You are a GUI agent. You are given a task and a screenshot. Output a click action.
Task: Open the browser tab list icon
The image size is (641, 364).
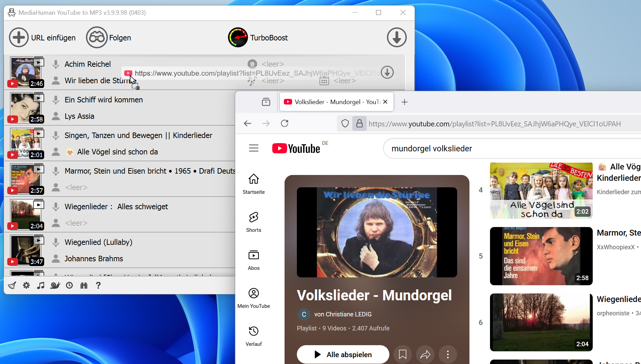coord(266,102)
